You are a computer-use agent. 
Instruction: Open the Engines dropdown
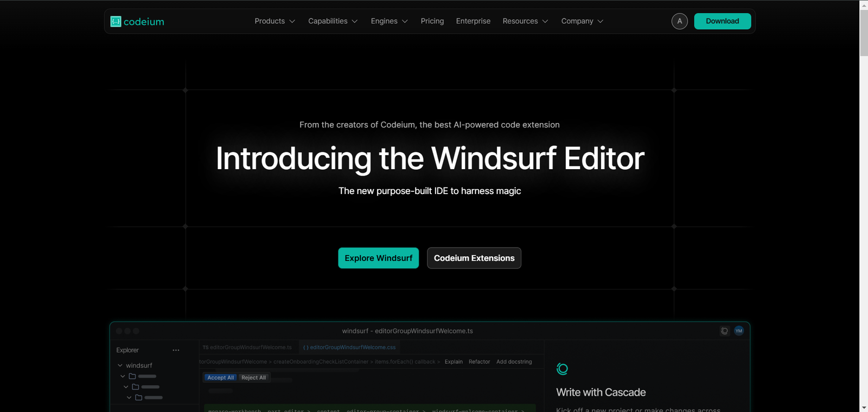[389, 21]
